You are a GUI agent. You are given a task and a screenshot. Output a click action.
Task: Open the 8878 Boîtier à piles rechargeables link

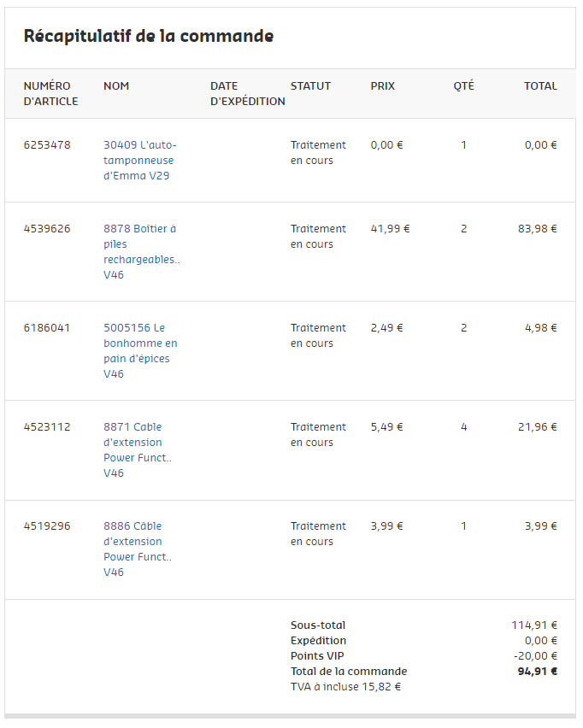141,251
